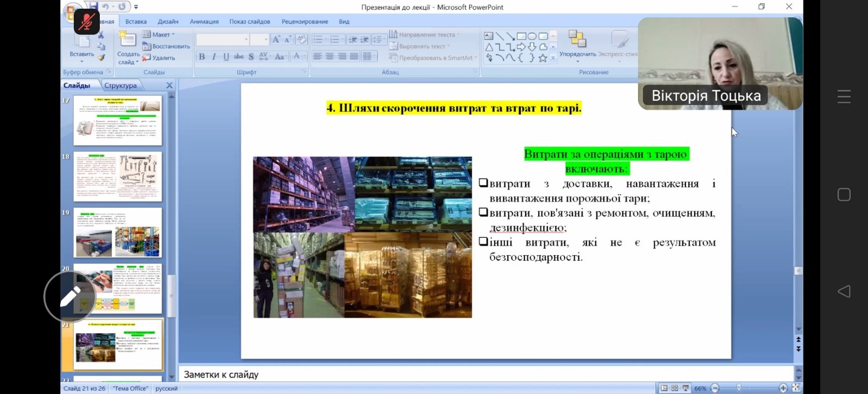868x394 pixels.
Task: Fit slide to current window
Action: pyautogui.click(x=796, y=388)
